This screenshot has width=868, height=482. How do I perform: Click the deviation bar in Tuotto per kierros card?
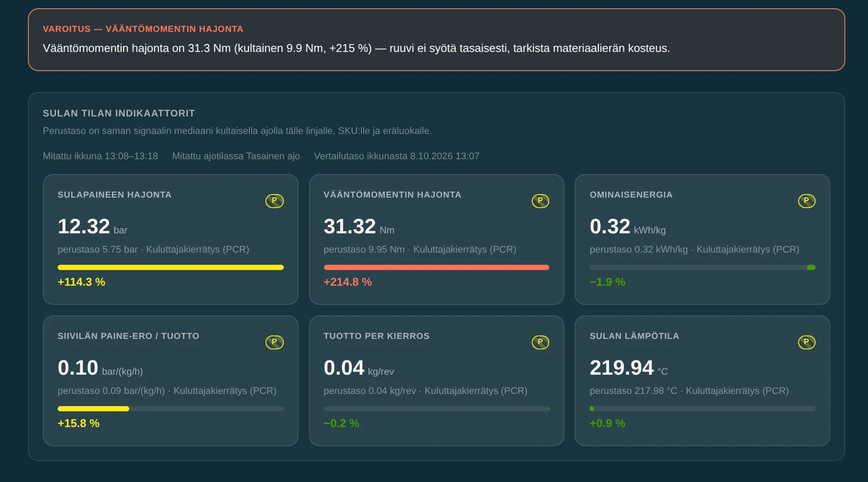pos(437,409)
